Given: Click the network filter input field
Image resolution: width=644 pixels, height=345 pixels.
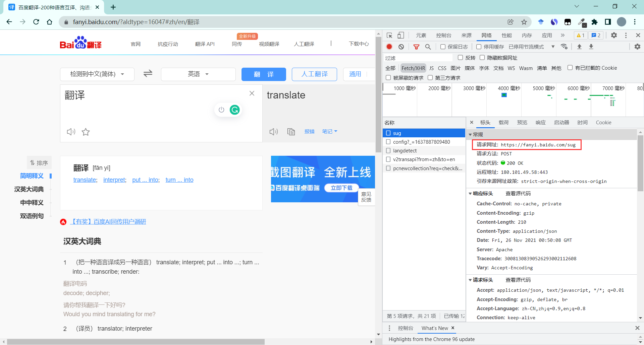Looking at the screenshot, I should (x=418, y=58).
